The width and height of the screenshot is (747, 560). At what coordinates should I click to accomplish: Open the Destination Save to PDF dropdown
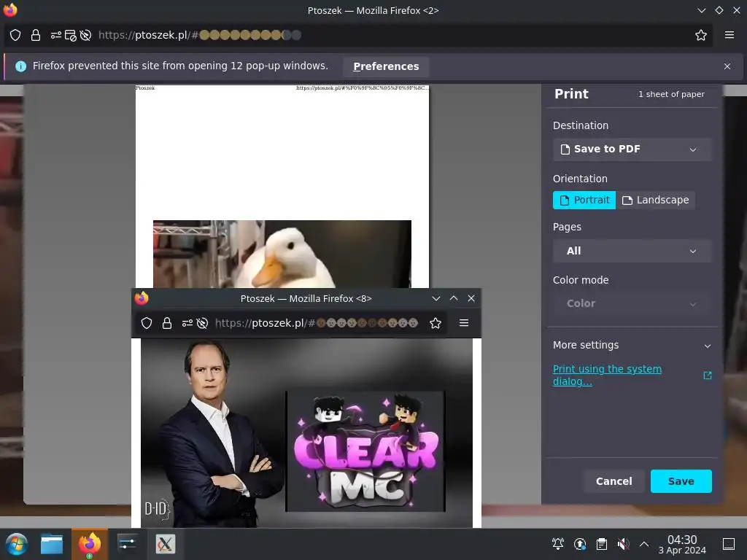(x=632, y=149)
